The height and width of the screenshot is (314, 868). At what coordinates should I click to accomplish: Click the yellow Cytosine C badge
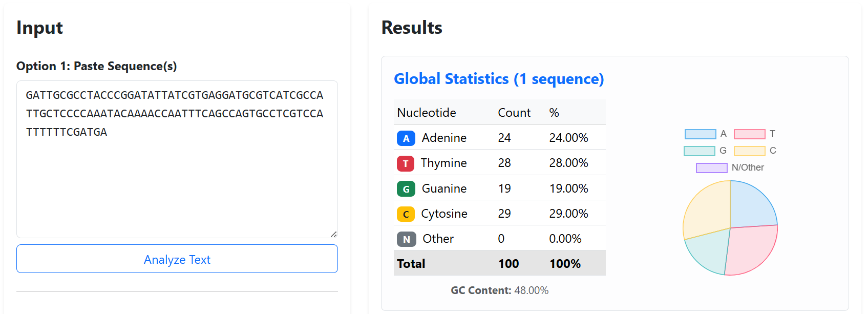click(406, 214)
